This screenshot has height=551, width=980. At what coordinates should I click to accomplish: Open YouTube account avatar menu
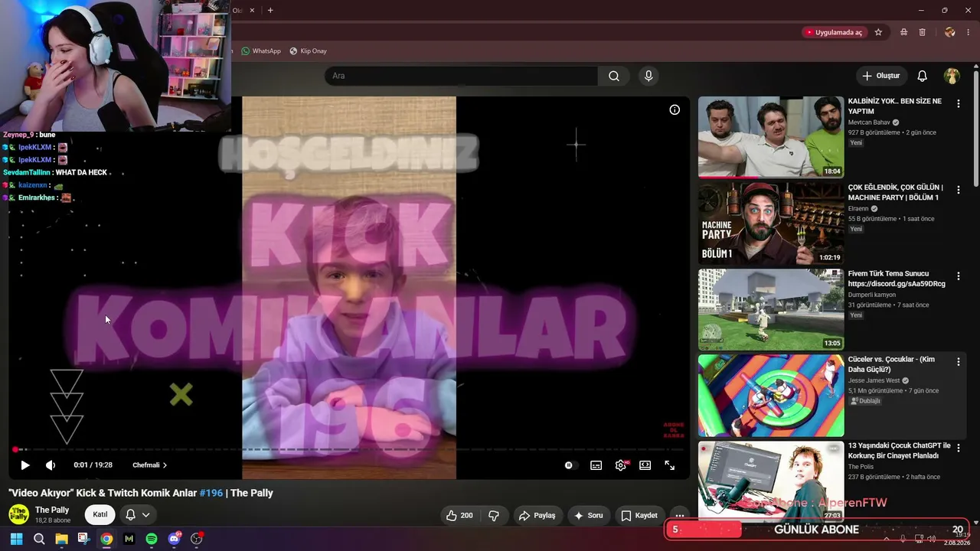click(x=952, y=76)
